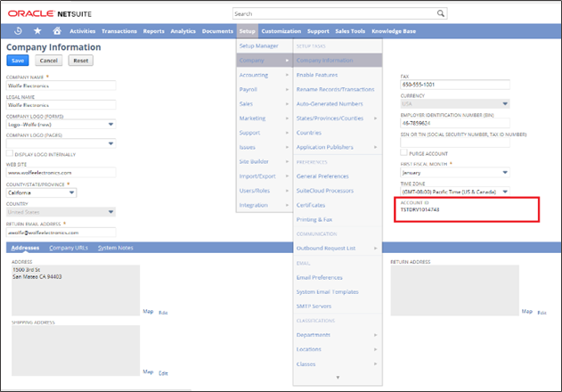Expand the Accounting submenu
This screenshot has height=392, width=562.
point(265,75)
